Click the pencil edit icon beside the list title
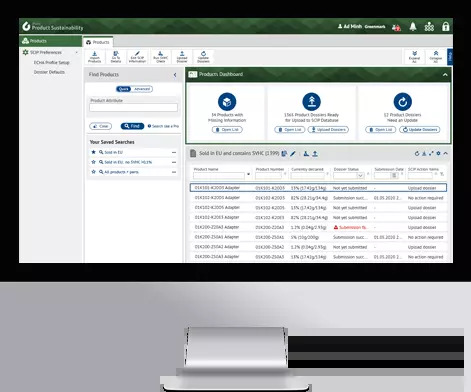Image resolution: width=471 pixels, height=392 pixels. pos(293,154)
